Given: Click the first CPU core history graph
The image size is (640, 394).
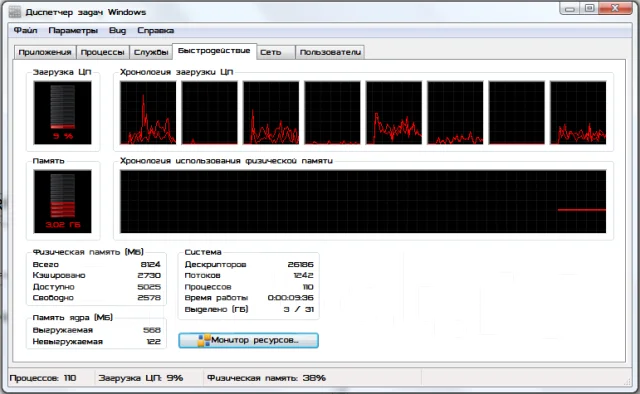Looking at the screenshot, I should [148, 113].
